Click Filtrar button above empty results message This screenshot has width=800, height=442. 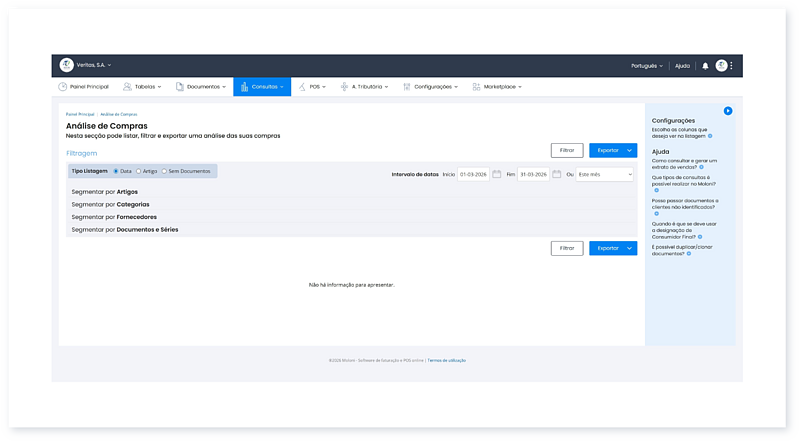tap(567, 248)
